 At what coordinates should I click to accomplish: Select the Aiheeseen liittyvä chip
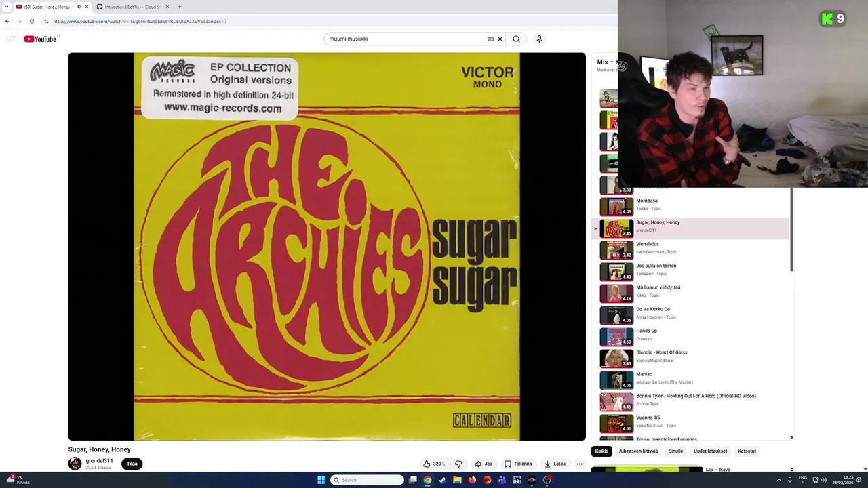click(638, 451)
